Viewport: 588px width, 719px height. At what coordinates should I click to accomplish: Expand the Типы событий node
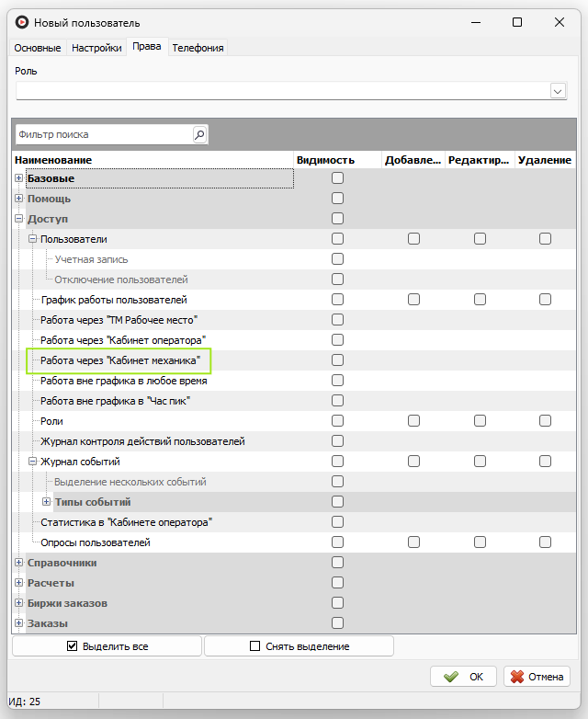pos(46,502)
